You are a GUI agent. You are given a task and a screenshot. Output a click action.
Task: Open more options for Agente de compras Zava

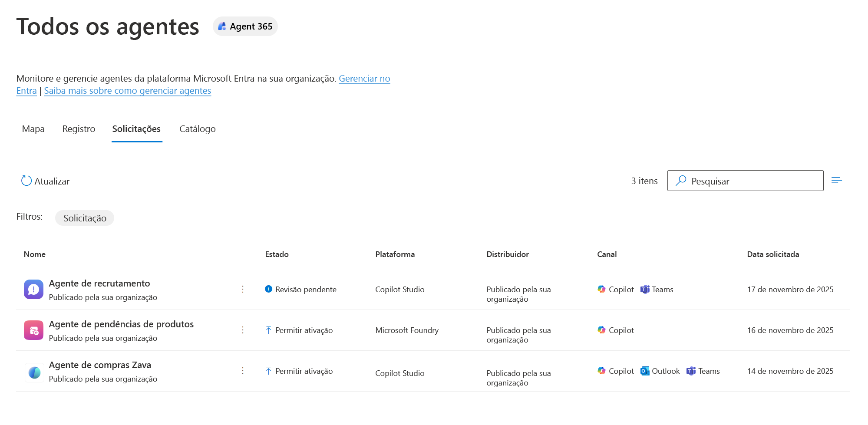tap(243, 371)
